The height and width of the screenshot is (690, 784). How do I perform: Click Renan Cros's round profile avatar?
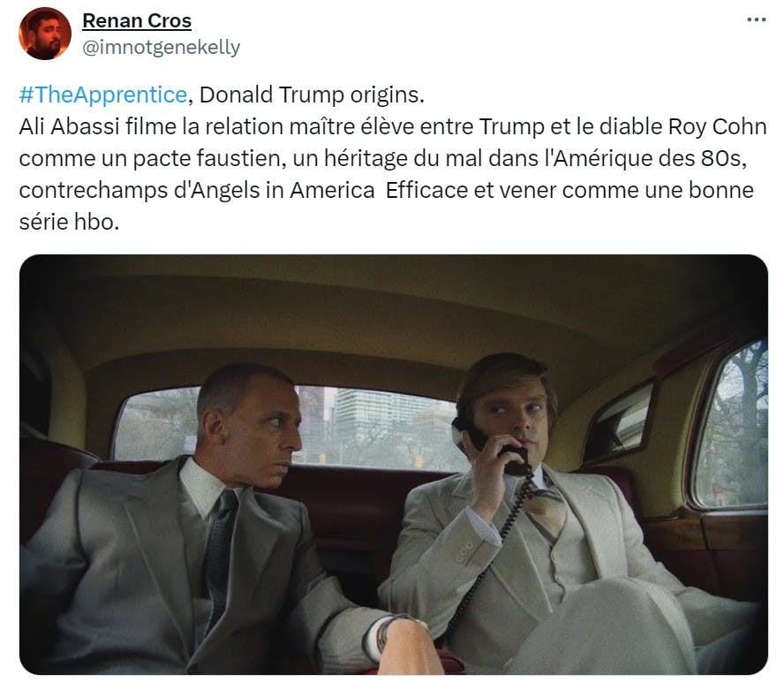pos(45,34)
